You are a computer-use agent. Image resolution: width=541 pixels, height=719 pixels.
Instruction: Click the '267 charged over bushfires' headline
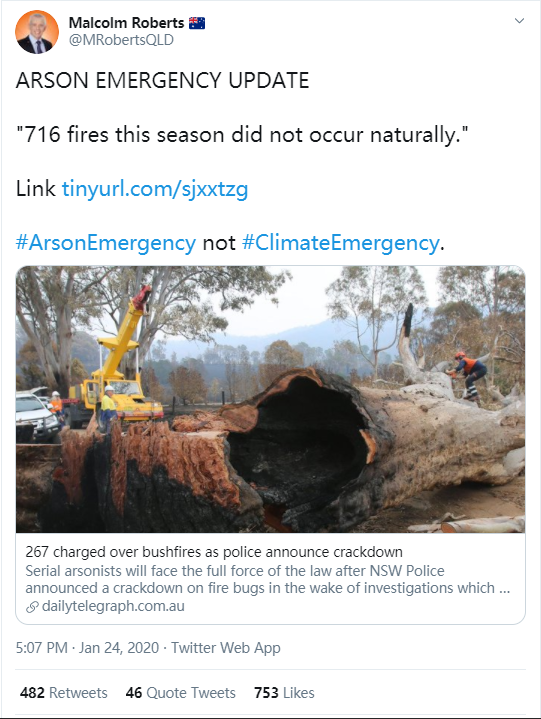point(214,552)
